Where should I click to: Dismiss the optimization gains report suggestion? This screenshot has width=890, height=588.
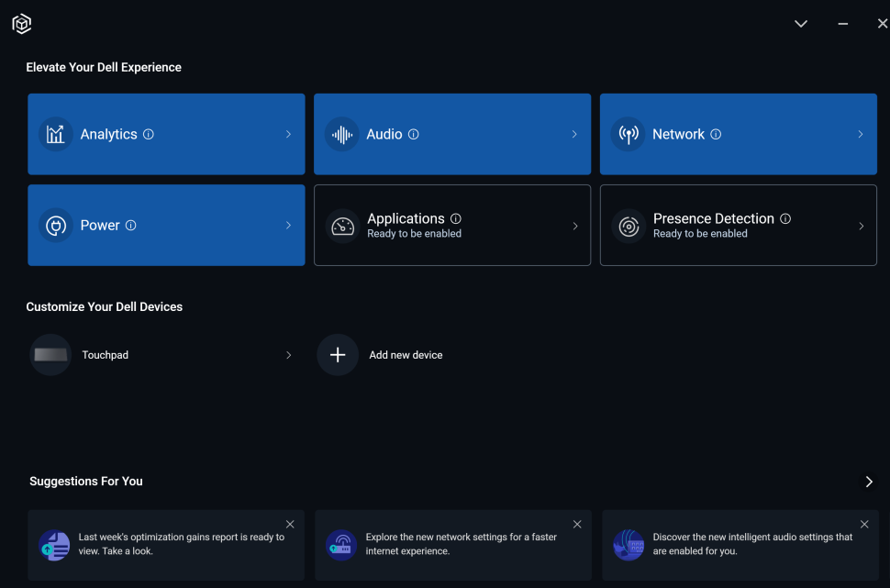(x=290, y=525)
